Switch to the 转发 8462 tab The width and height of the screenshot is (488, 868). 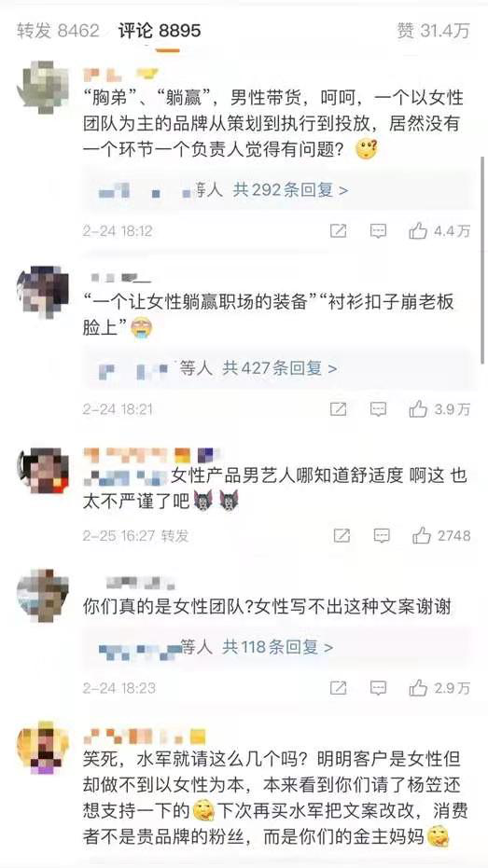58,31
